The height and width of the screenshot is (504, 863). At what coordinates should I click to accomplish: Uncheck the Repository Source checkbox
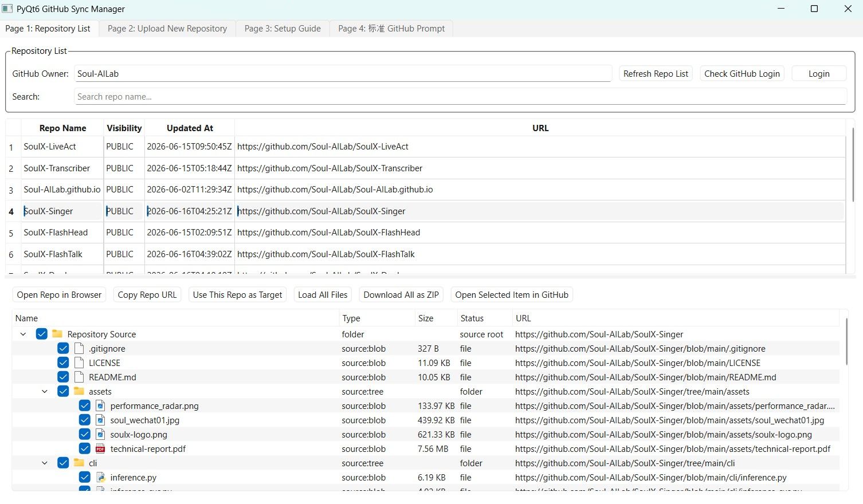tap(42, 334)
